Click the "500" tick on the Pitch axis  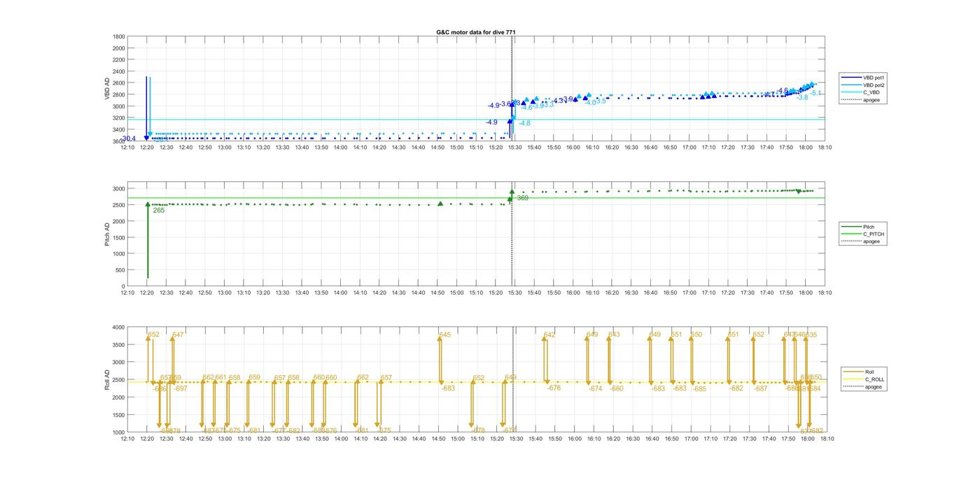coord(121,270)
